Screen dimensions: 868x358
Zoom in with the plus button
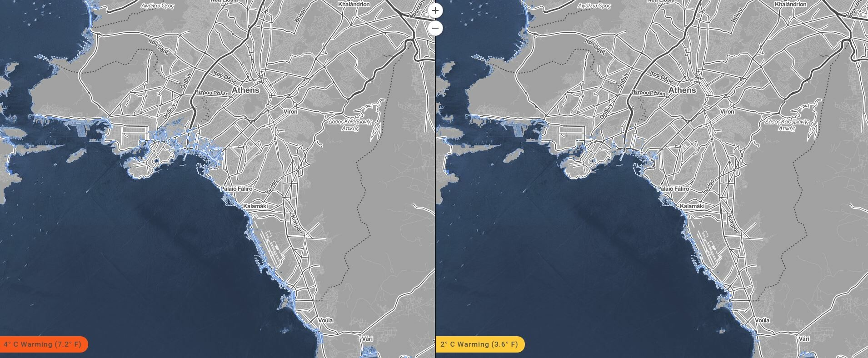435,10
